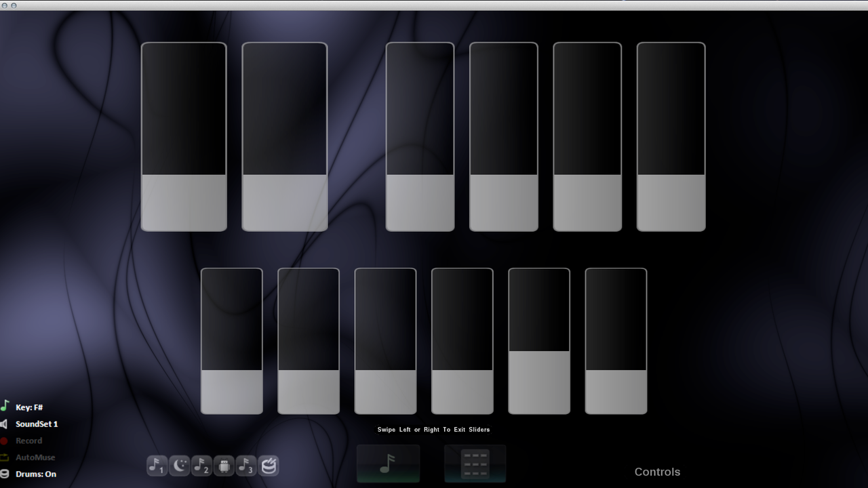
Task: Click the first top-row large slider
Action: tap(184, 137)
